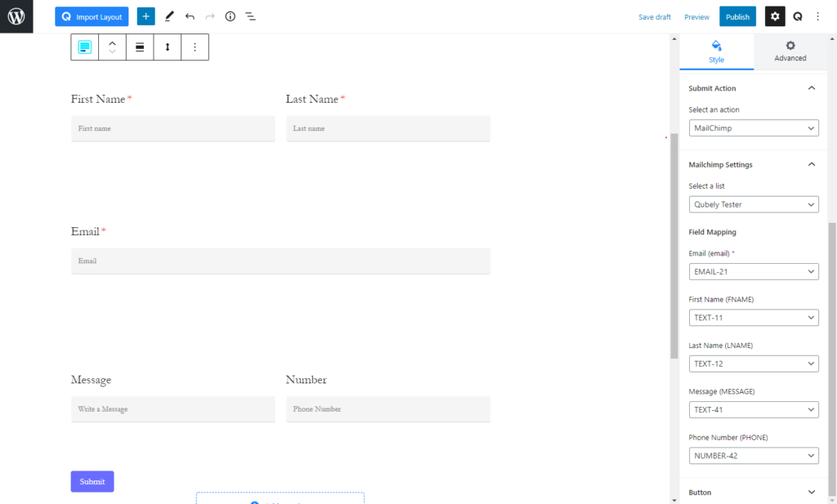Open the document details info icon
The width and height of the screenshot is (837, 504).
[230, 16]
